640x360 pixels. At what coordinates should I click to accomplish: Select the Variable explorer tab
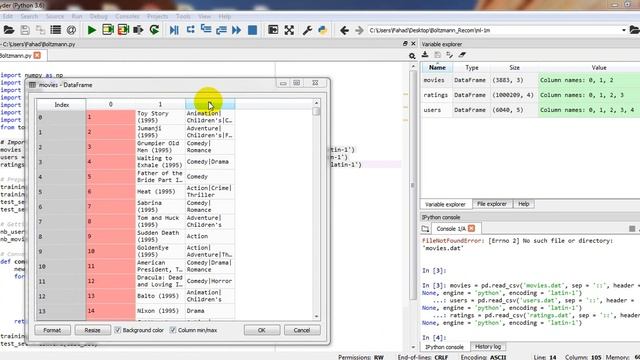pos(445,204)
